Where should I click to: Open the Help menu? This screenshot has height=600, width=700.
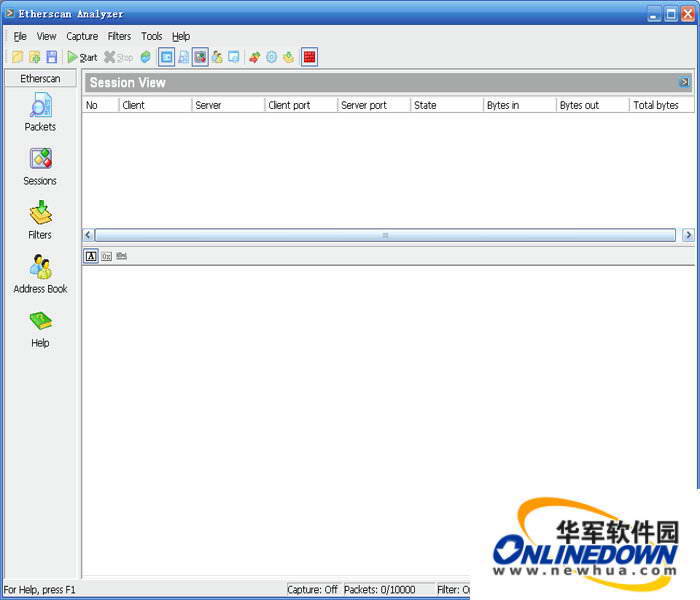click(181, 36)
